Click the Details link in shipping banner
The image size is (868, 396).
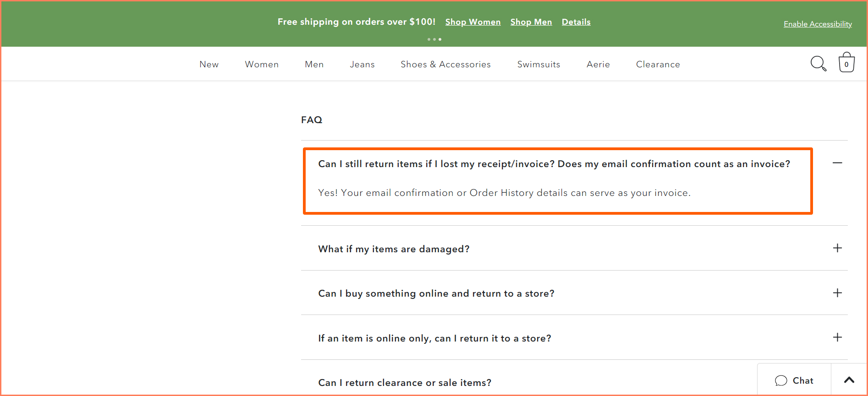coord(576,22)
